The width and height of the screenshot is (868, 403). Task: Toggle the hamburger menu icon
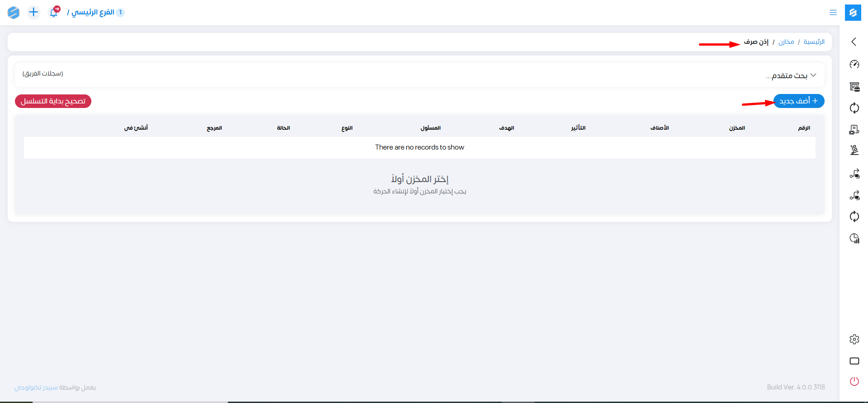click(x=833, y=13)
